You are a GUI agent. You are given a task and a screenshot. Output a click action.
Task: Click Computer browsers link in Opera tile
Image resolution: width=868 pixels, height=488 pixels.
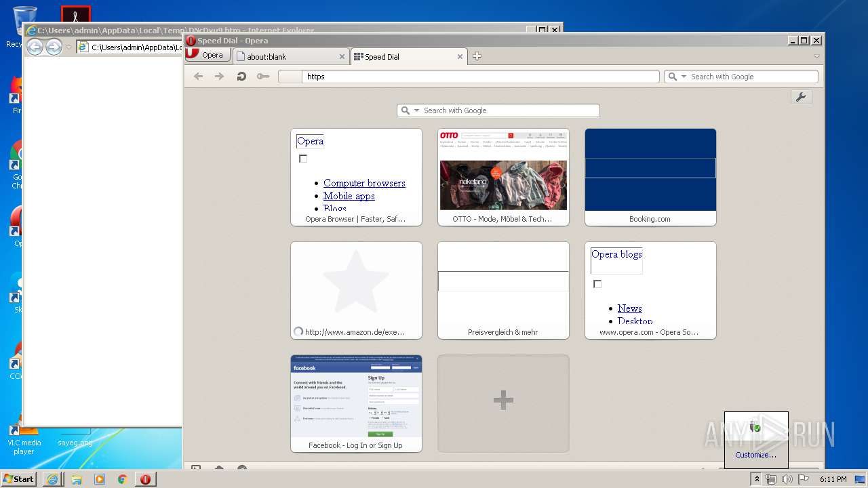pyautogui.click(x=364, y=183)
